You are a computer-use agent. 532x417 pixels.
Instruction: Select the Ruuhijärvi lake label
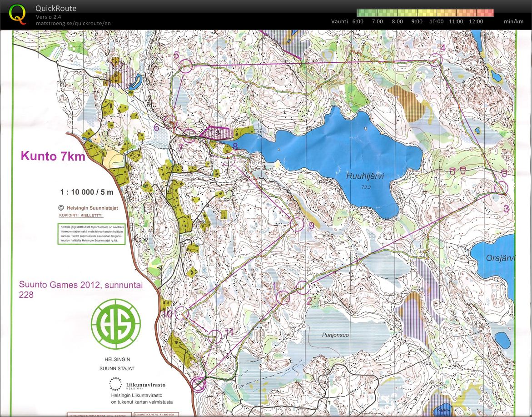[x=365, y=175]
